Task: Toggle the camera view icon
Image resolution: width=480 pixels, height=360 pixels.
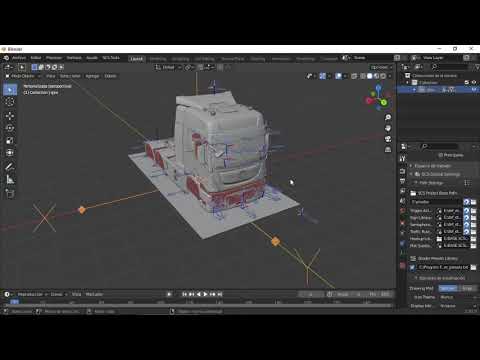Action: (x=388, y=139)
